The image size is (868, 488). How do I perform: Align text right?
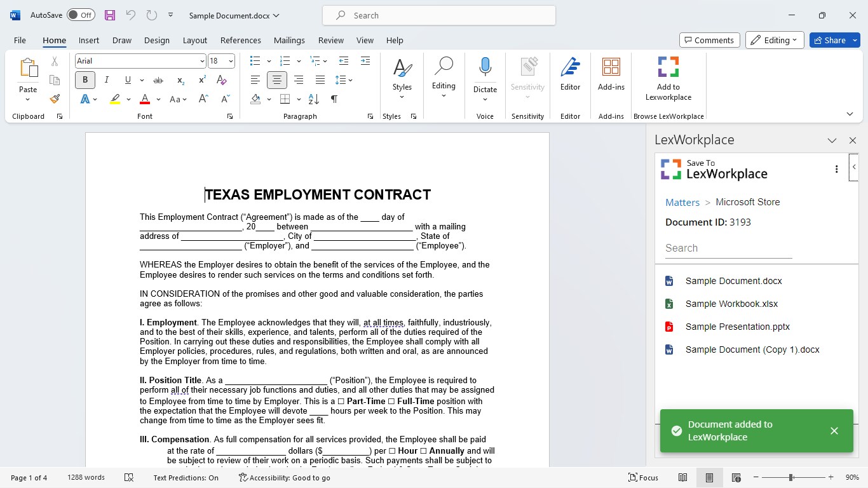(299, 80)
